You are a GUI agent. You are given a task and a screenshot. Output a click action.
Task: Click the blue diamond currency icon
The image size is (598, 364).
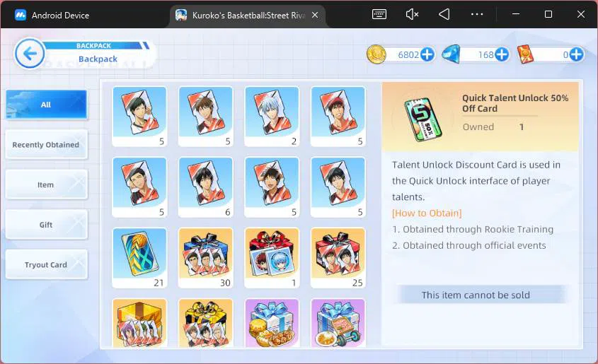tap(451, 54)
